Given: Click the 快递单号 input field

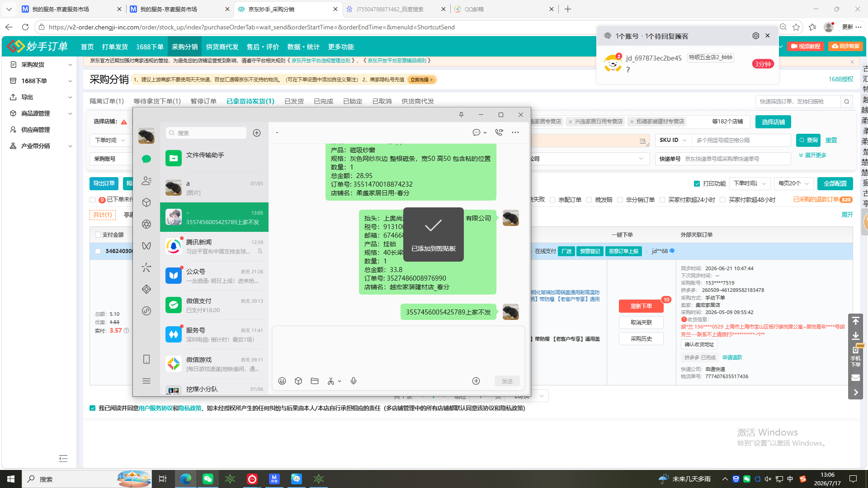Looking at the screenshot, I should (x=736, y=159).
